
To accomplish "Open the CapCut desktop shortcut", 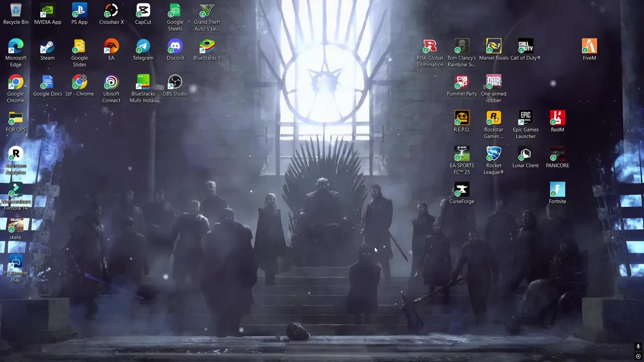I will tap(143, 10).
